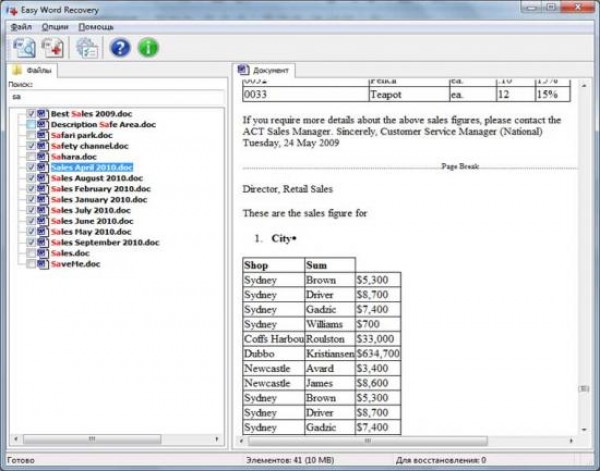The width and height of the screenshot is (600, 471).
Task: Tick the Sales.doc checkbox
Action: (31, 254)
